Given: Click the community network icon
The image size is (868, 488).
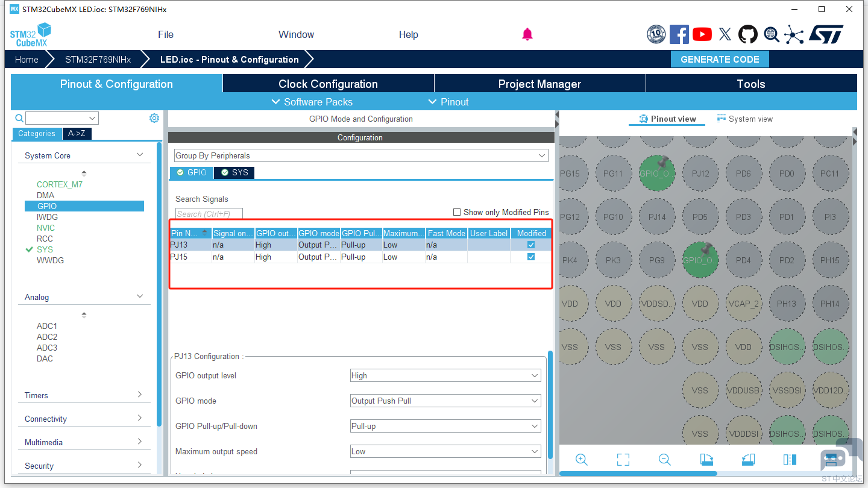Looking at the screenshot, I should 794,34.
